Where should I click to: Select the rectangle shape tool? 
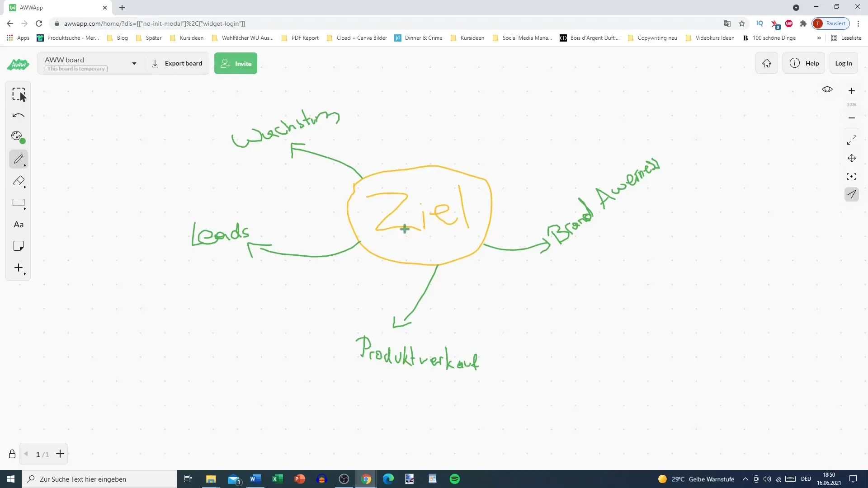pos(18,202)
